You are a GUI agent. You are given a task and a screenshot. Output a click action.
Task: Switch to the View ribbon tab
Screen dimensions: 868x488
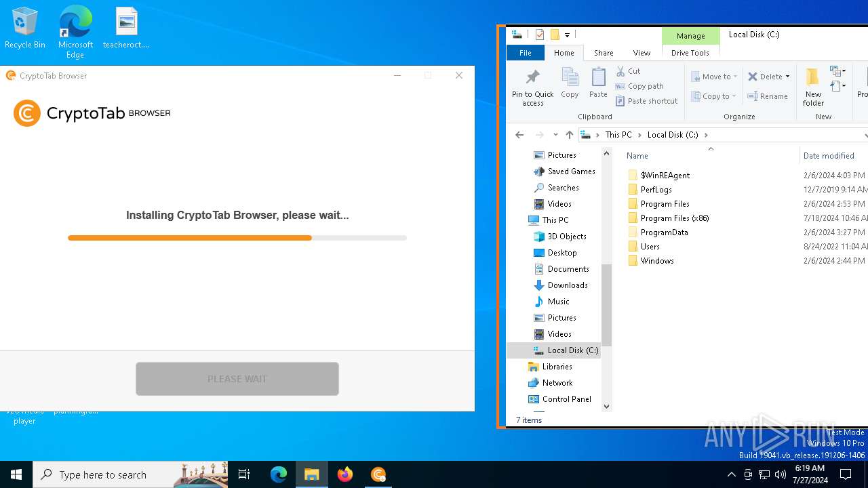point(642,53)
